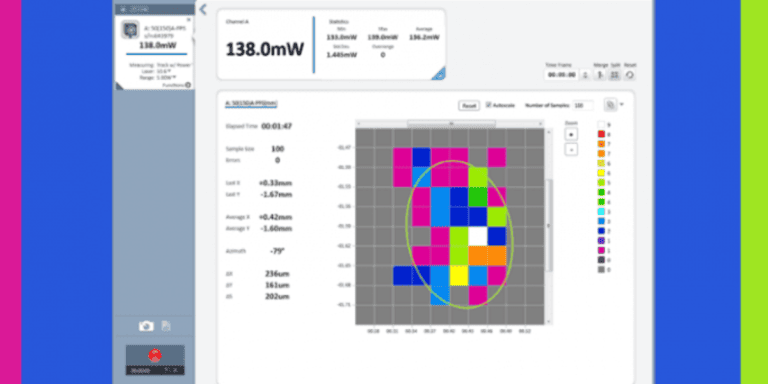Image resolution: width=768 pixels, height=384 pixels.
Task: Click the corner expand triangle of sensor card
Action: (x=120, y=86)
